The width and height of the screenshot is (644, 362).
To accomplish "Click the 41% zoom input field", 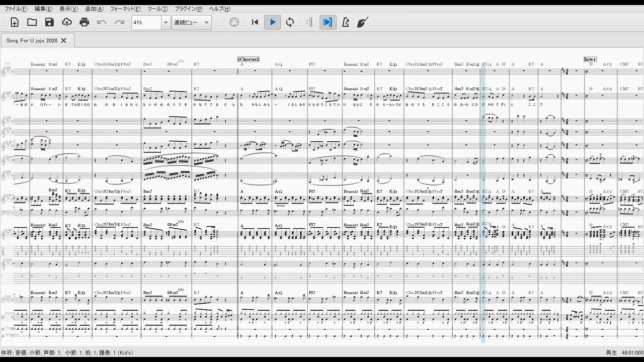I will 146,23.
